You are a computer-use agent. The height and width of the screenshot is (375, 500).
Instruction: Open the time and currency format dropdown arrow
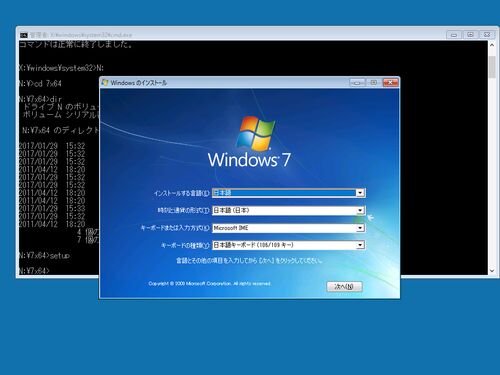pyautogui.click(x=360, y=210)
